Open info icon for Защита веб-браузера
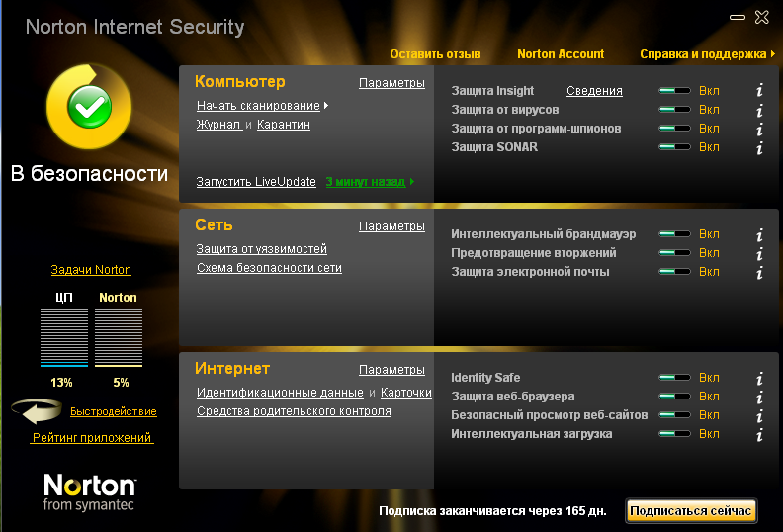The width and height of the screenshot is (783, 532). [x=759, y=398]
